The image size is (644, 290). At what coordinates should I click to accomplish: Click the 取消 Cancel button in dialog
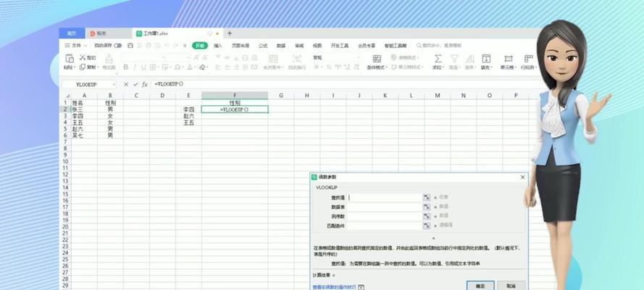[511, 286]
